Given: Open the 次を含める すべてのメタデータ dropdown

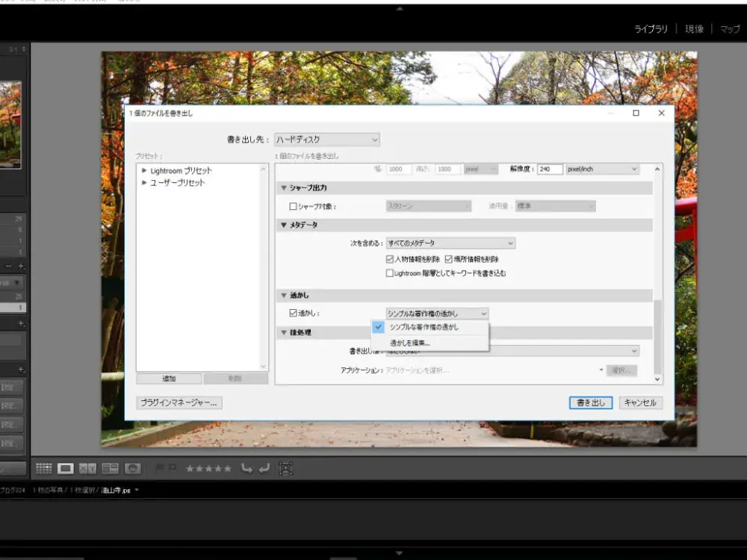Looking at the screenshot, I should (x=450, y=243).
